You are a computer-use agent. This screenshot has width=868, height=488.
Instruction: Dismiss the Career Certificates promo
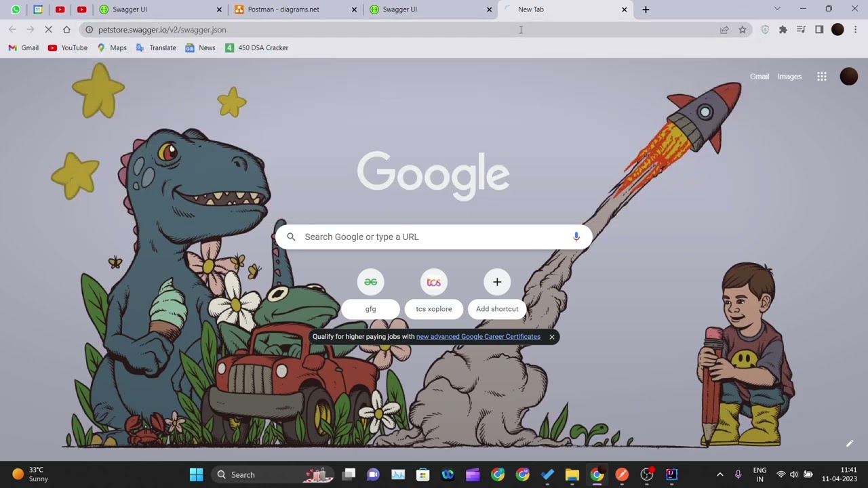click(551, 337)
